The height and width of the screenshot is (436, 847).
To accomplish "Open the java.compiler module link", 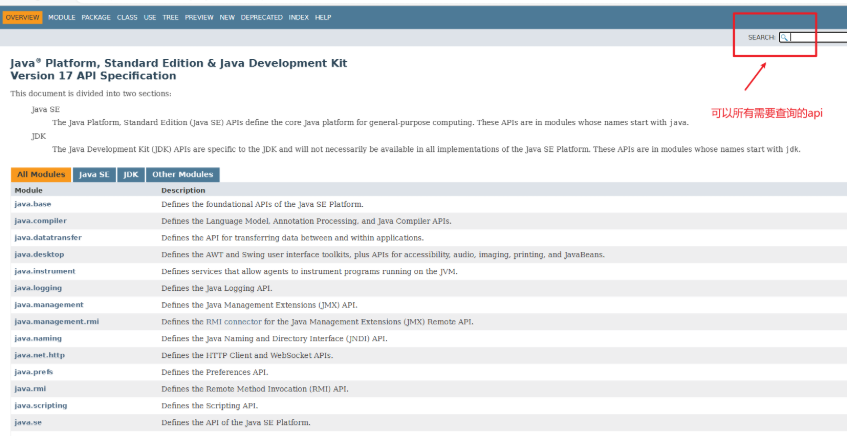I will pos(41,221).
